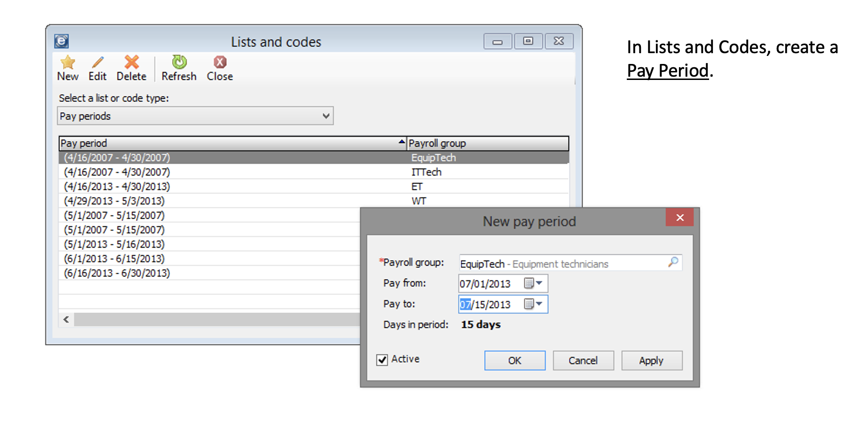The image size is (868, 443).
Task: Sort by the Pay period column header
Action: (233, 143)
